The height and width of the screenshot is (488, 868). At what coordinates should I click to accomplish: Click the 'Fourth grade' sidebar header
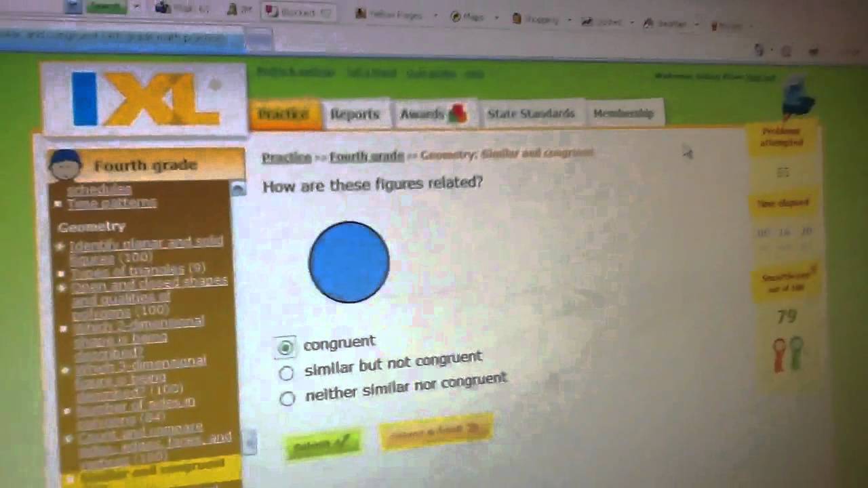pos(146,165)
